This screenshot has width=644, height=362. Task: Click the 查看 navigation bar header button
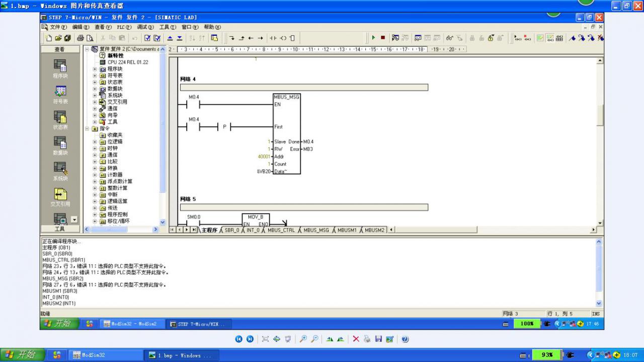[x=59, y=49]
